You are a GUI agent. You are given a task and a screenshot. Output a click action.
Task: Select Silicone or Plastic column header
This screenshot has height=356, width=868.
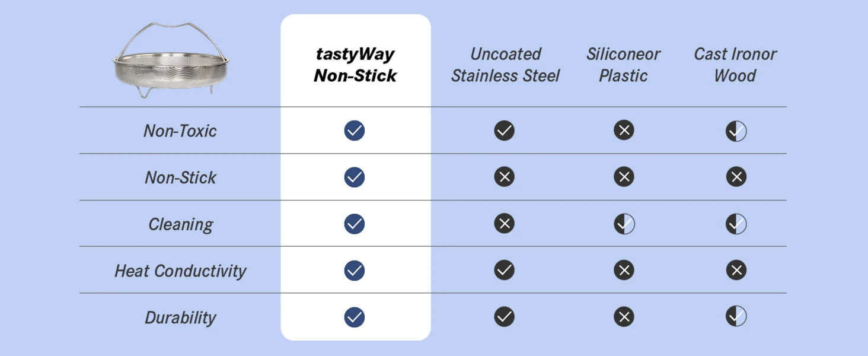pyautogui.click(x=623, y=65)
